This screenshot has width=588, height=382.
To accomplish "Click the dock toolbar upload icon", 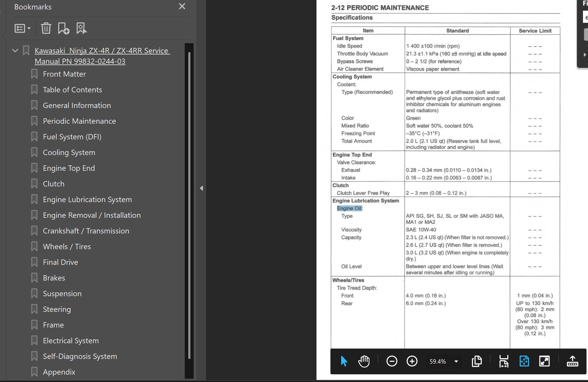I will pos(572,361).
